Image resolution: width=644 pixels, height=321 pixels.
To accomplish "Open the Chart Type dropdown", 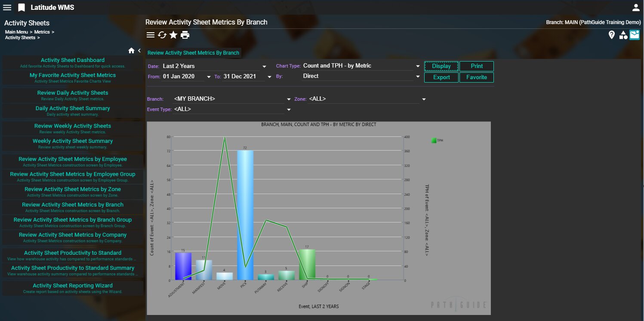I will point(417,66).
